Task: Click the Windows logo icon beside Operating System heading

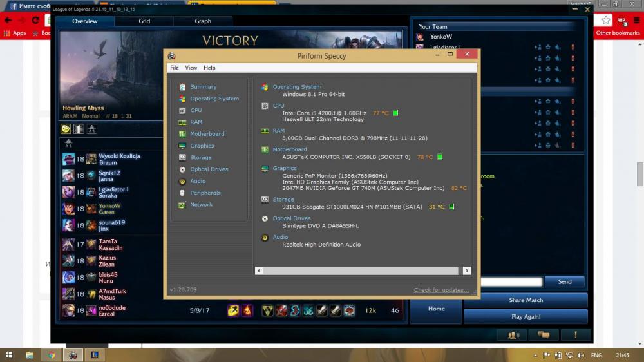Action: [x=265, y=87]
